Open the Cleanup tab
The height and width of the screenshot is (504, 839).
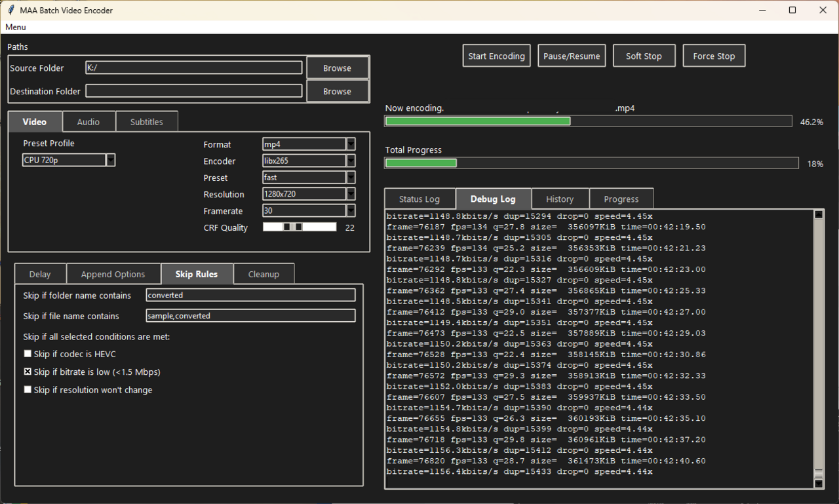[x=263, y=274]
